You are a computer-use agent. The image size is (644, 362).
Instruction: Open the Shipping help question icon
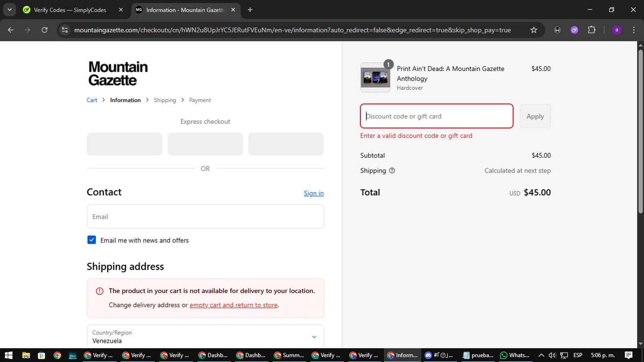[x=392, y=170]
